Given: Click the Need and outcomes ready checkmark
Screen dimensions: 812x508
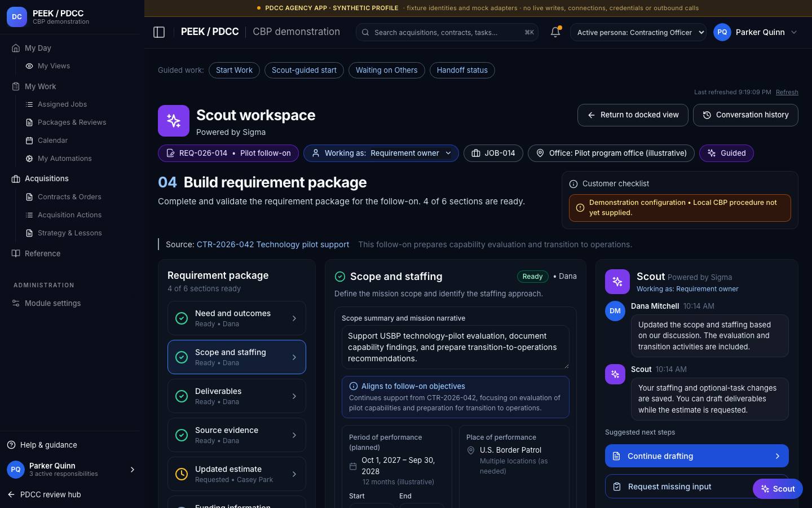Looking at the screenshot, I should click(182, 318).
